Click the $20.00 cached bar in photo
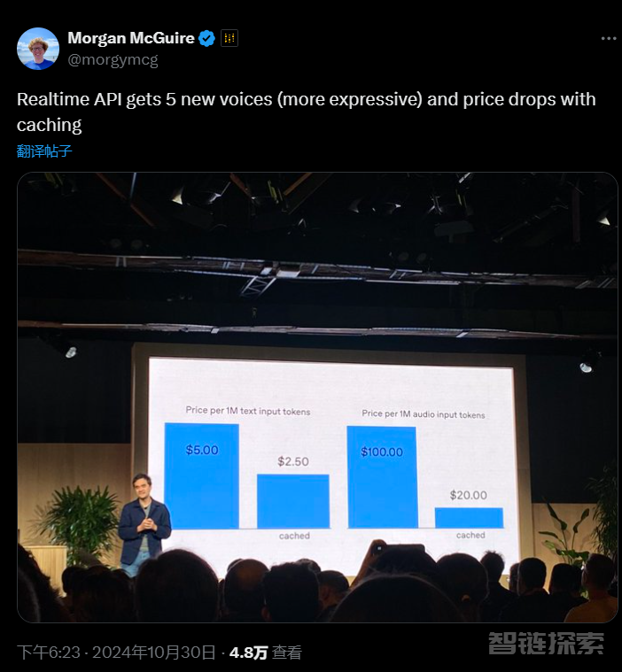Viewport: 622px width, 672px height. pyautogui.click(x=468, y=517)
